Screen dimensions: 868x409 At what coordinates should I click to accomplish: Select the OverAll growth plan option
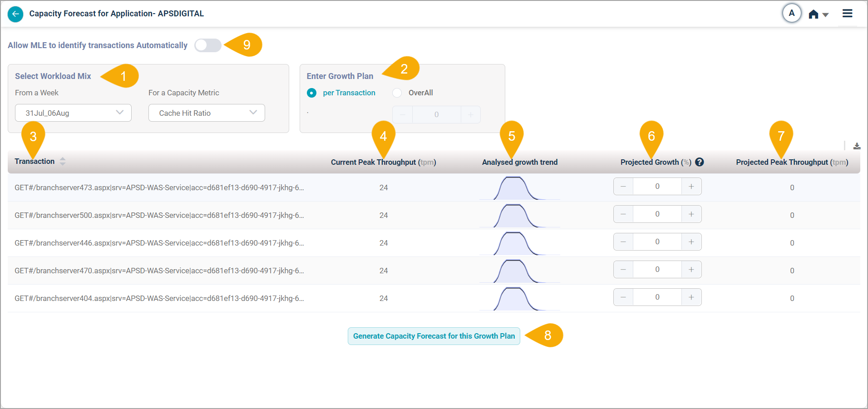tap(397, 93)
